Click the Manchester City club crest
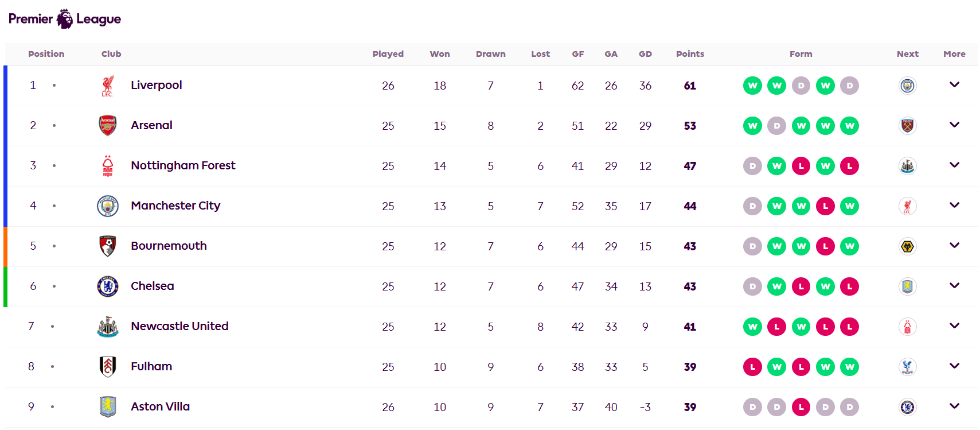 [x=107, y=206]
